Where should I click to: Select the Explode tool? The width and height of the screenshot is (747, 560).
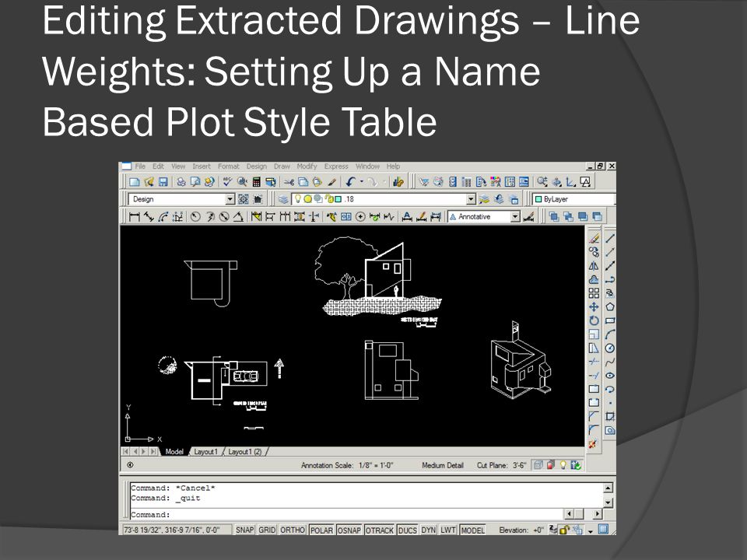click(x=593, y=444)
